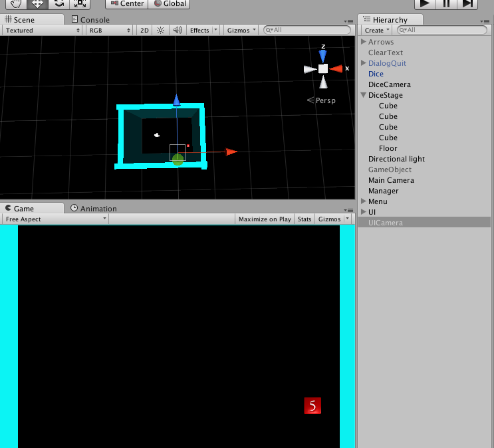Select the DialogQuit row label
The image size is (494, 448).
point(387,63)
